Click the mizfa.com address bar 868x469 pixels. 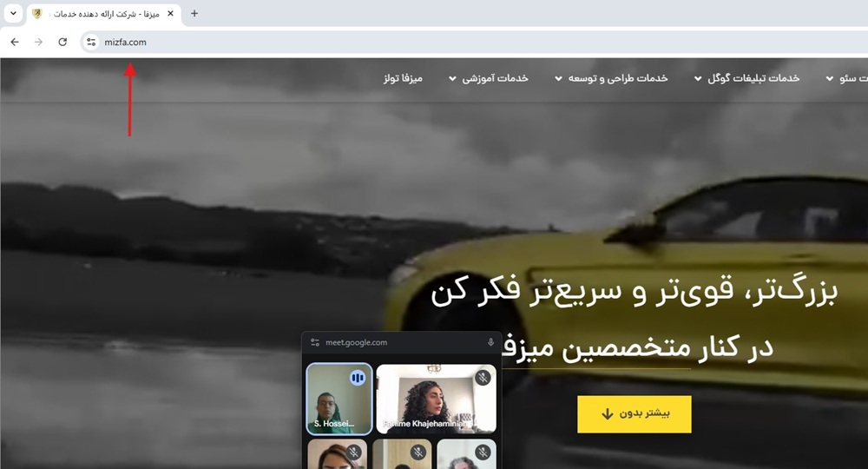coord(476,42)
